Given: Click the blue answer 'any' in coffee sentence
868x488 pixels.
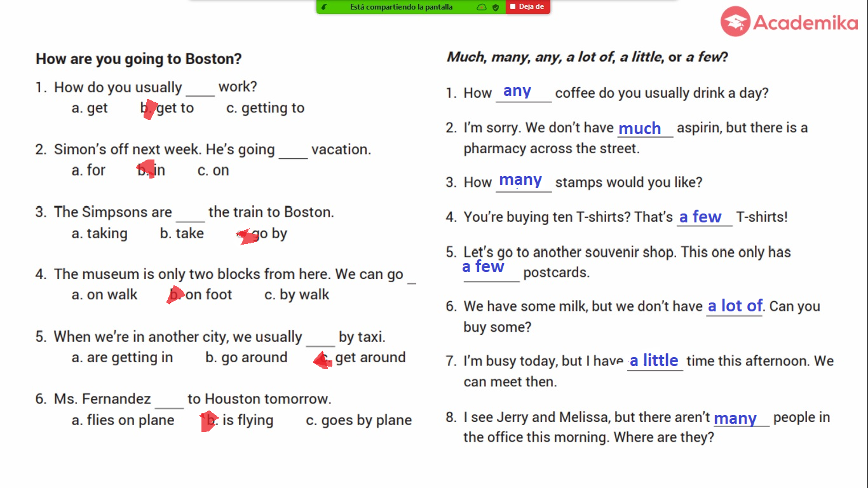Looking at the screenshot, I should coord(517,91).
